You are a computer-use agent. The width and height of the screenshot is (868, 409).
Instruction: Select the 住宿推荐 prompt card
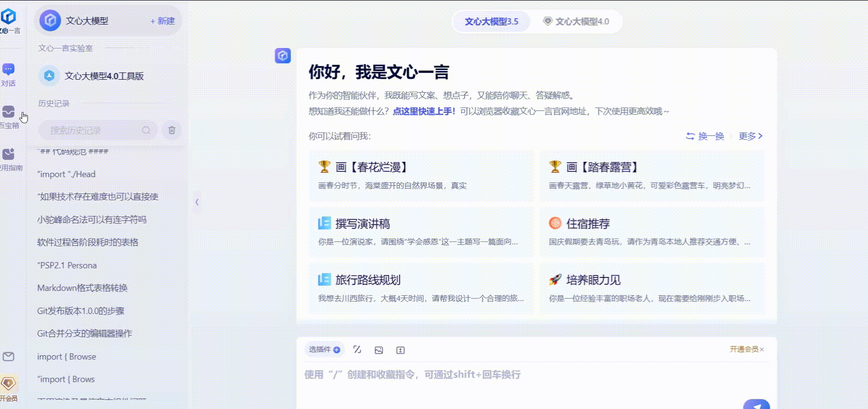point(652,232)
